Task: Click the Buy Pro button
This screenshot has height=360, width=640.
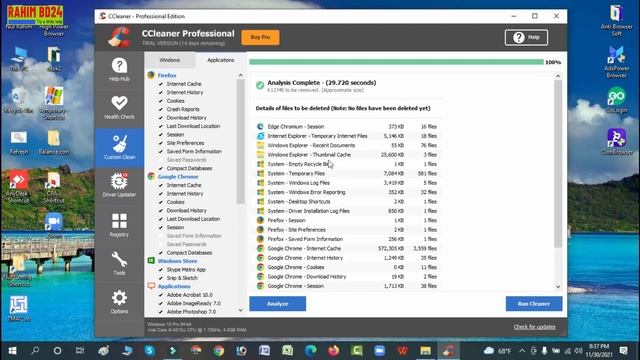Action: [260, 37]
